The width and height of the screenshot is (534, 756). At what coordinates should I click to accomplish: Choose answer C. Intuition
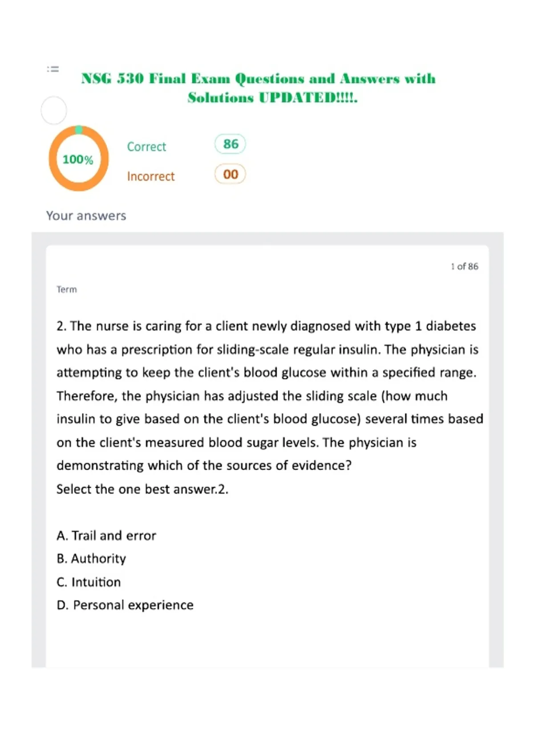[89, 582]
